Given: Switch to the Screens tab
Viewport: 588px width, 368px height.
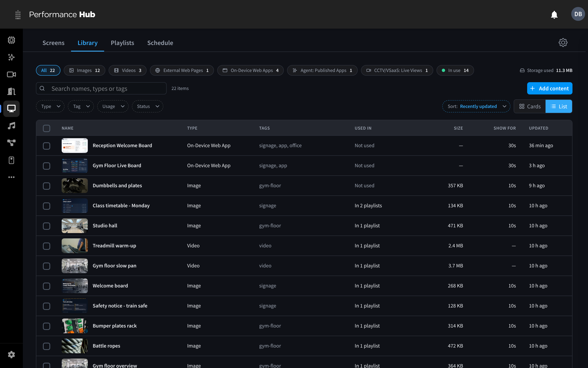Looking at the screenshot, I should coord(53,43).
